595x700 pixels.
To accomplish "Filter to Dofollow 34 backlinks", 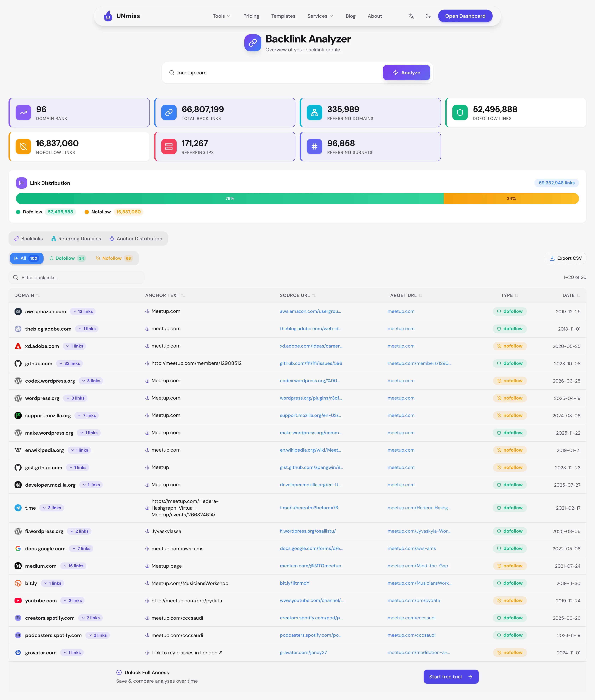I will (x=67, y=258).
